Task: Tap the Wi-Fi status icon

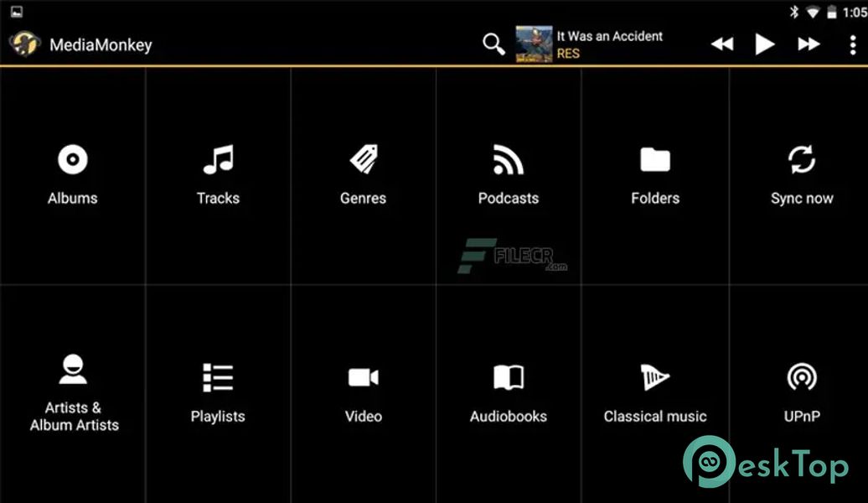Action: click(813, 13)
